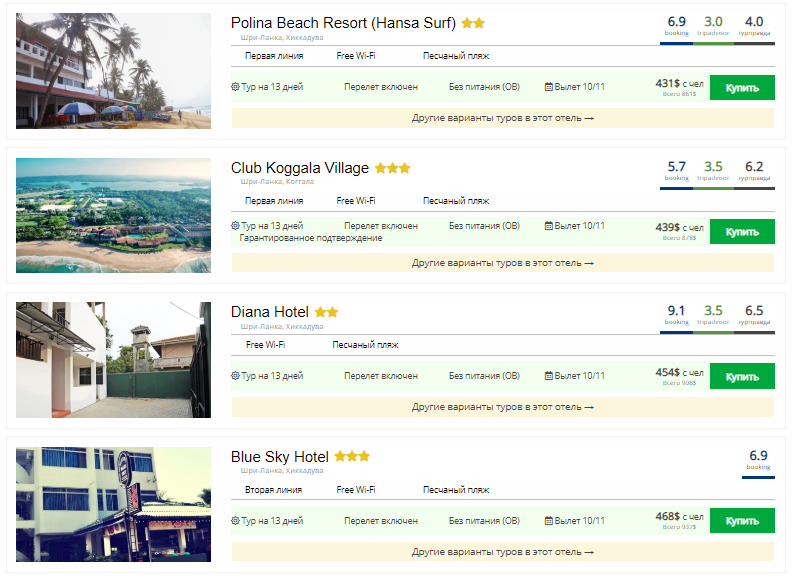Open the Polina Beach Resort photo thumbnail
This screenshot has width=792, height=577.
[x=113, y=71]
